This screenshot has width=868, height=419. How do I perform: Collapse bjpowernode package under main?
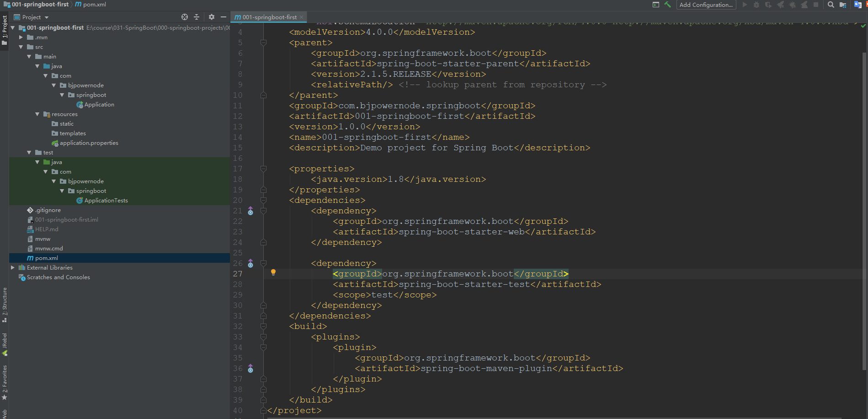pos(54,85)
